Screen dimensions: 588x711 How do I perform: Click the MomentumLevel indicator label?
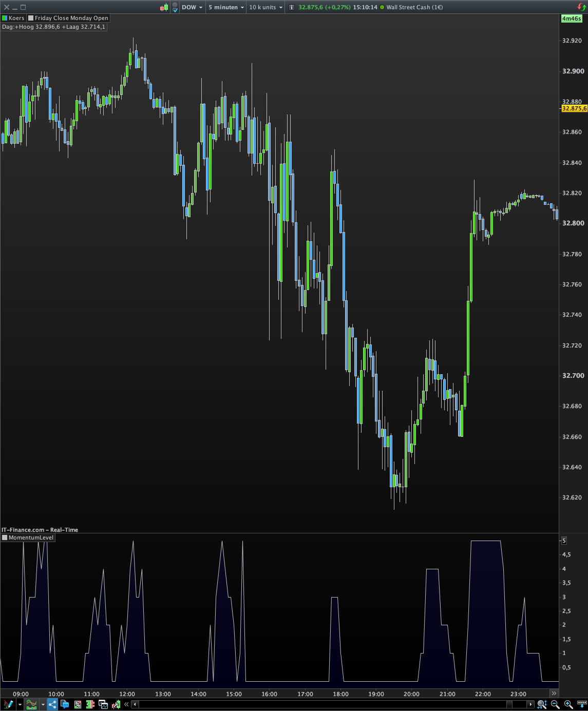31,537
